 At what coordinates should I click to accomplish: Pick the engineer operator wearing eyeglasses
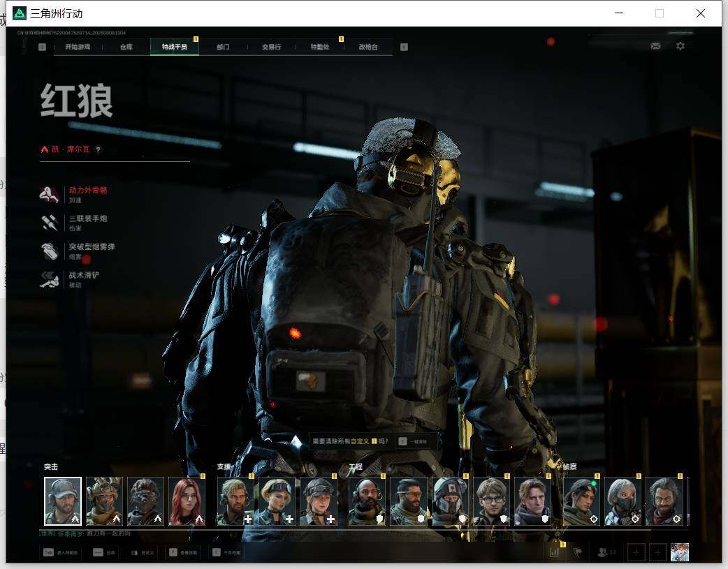pos(491,501)
